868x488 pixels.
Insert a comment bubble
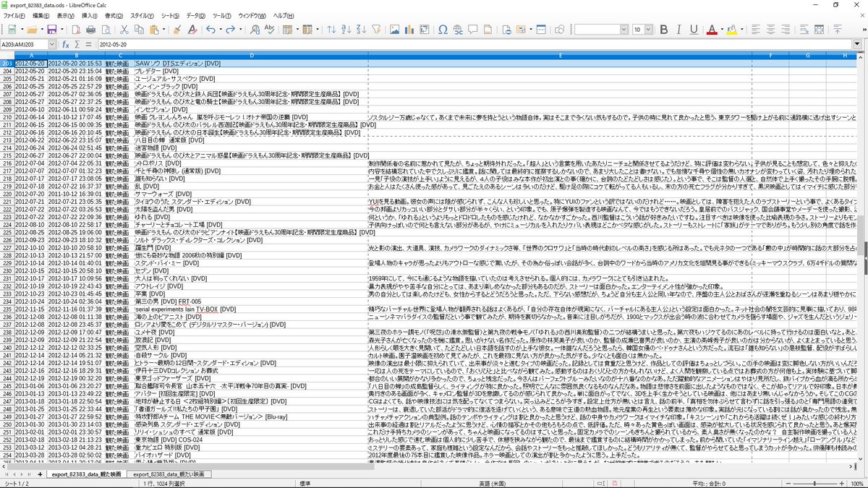473,30
